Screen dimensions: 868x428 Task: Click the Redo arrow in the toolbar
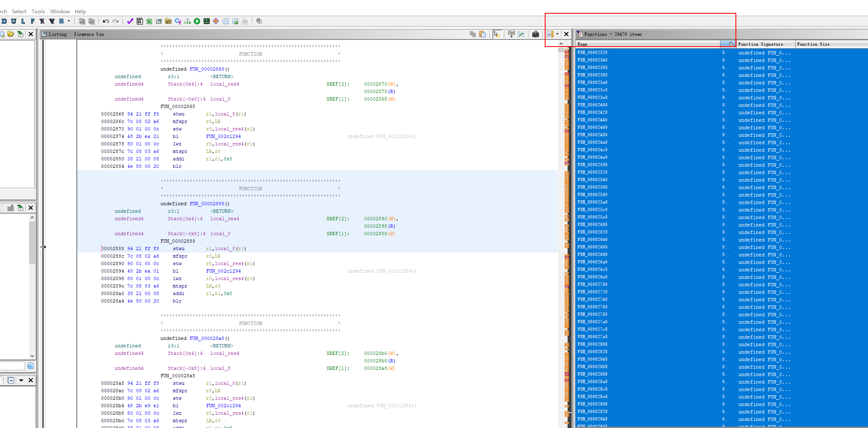[116, 21]
